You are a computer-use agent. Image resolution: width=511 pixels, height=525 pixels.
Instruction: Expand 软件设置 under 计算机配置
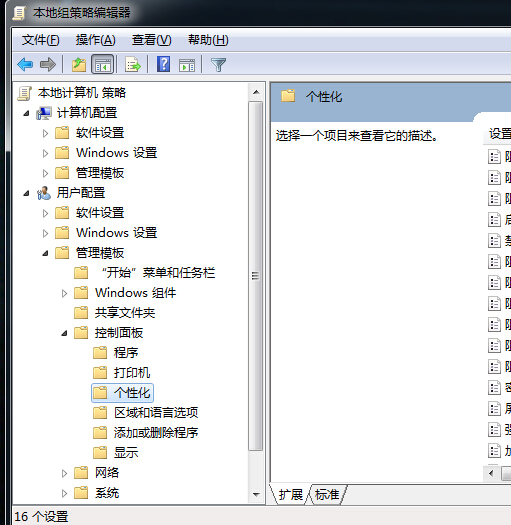pos(45,134)
